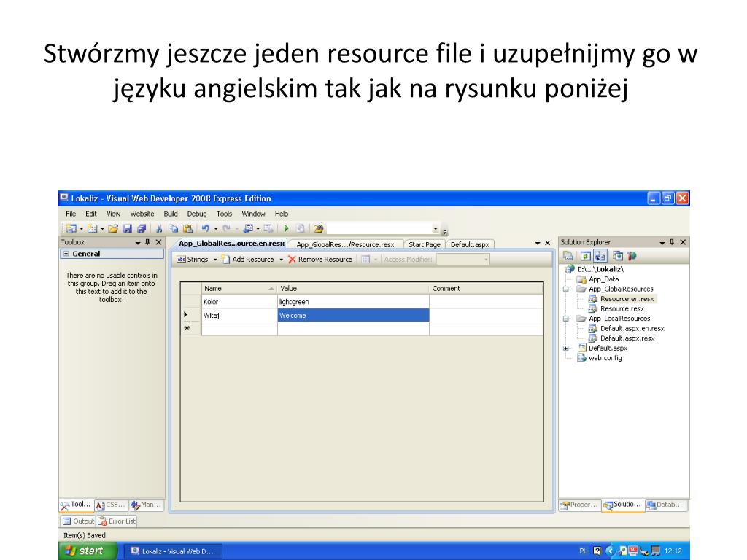Open the Website menu
The height and width of the screenshot is (560, 747).
(142, 214)
